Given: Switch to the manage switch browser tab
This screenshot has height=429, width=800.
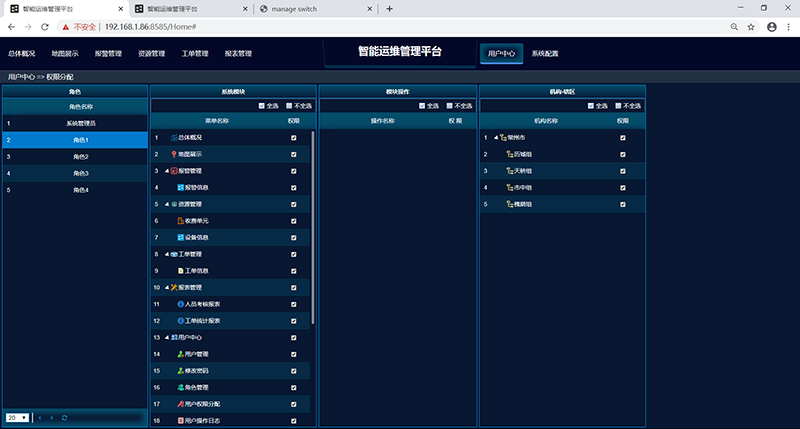Looking at the screenshot, I should coord(310,8).
